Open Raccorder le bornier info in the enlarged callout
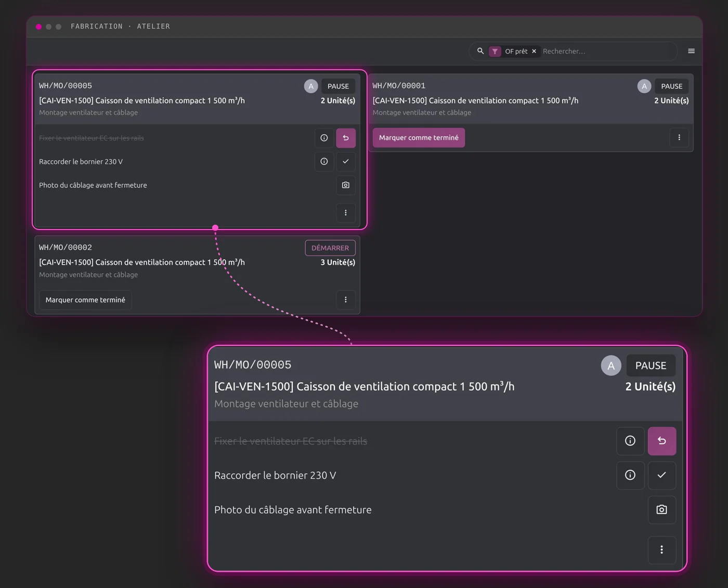Image resolution: width=728 pixels, height=588 pixels. [630, 475]
